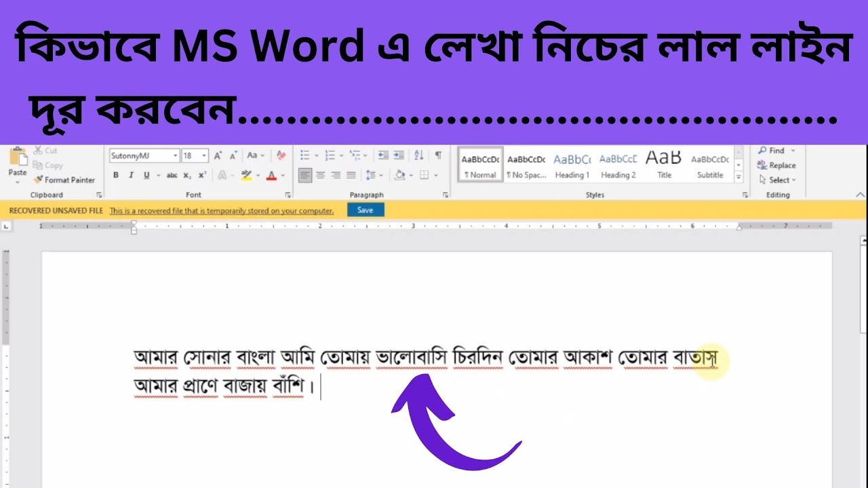The width and height of the screenshot is (868, 488).
Task: Open Styles pane dialog launcher
Action: [745, 195]
